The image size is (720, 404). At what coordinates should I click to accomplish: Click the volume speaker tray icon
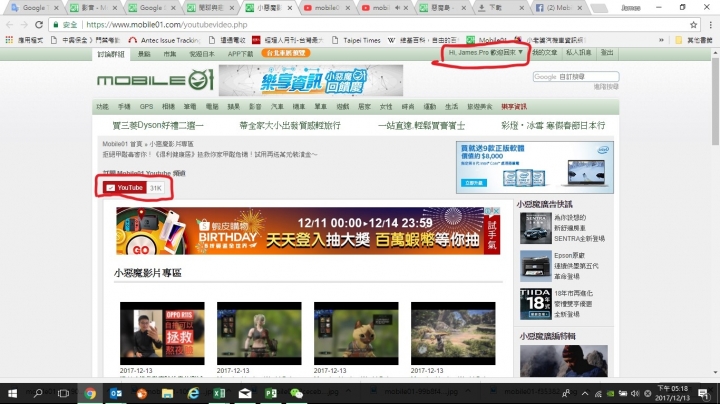pos(635,393)
